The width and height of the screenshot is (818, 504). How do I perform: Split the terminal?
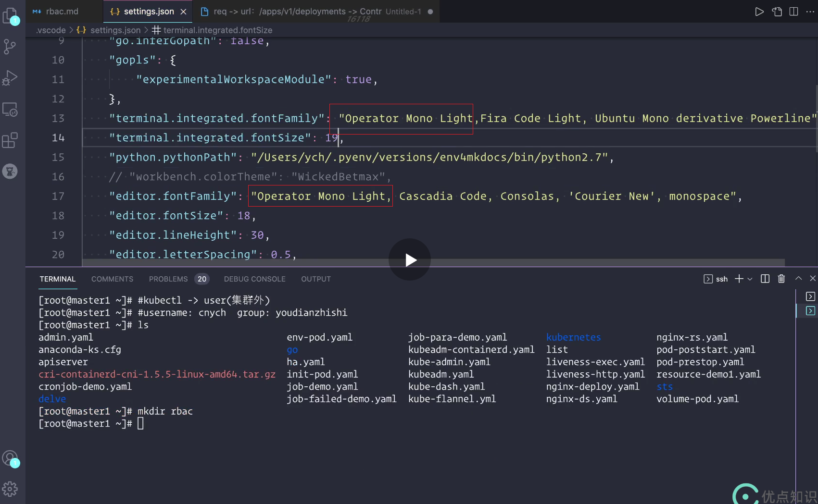[765, 279]
